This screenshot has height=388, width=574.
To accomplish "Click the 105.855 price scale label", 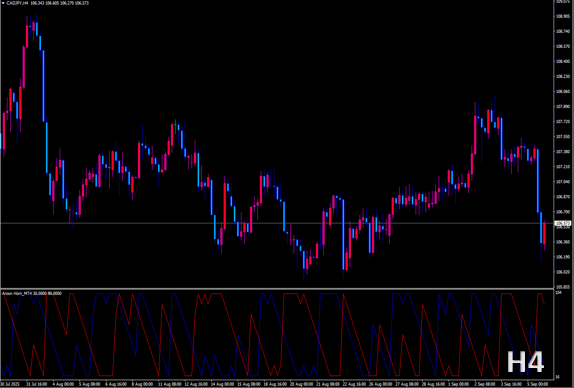I will pyautogui.click(x=563, y=287).
